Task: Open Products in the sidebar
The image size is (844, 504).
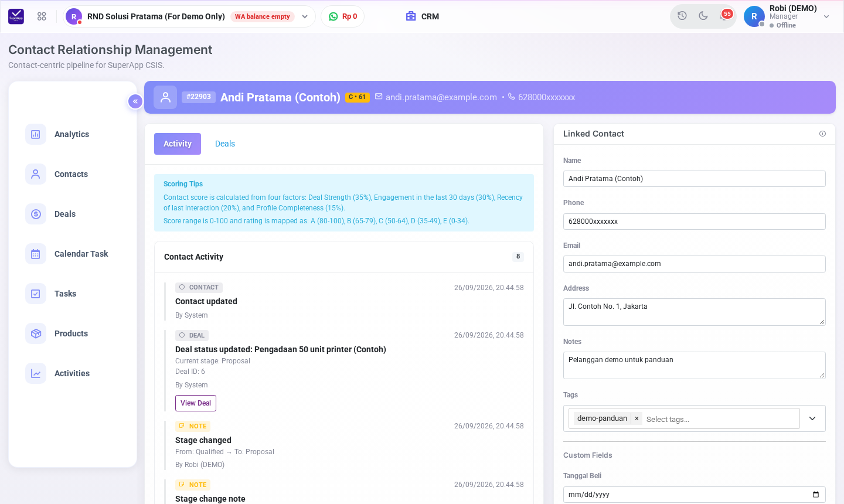Action: [73, 333]
